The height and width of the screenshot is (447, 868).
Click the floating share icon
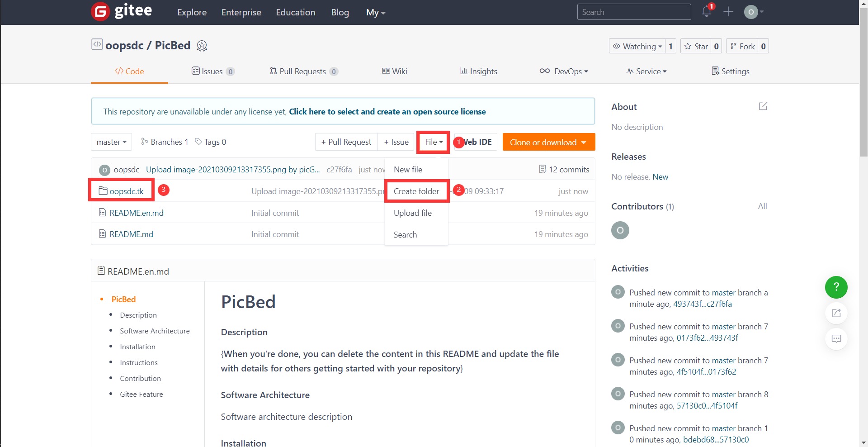(x=836, y=313)
